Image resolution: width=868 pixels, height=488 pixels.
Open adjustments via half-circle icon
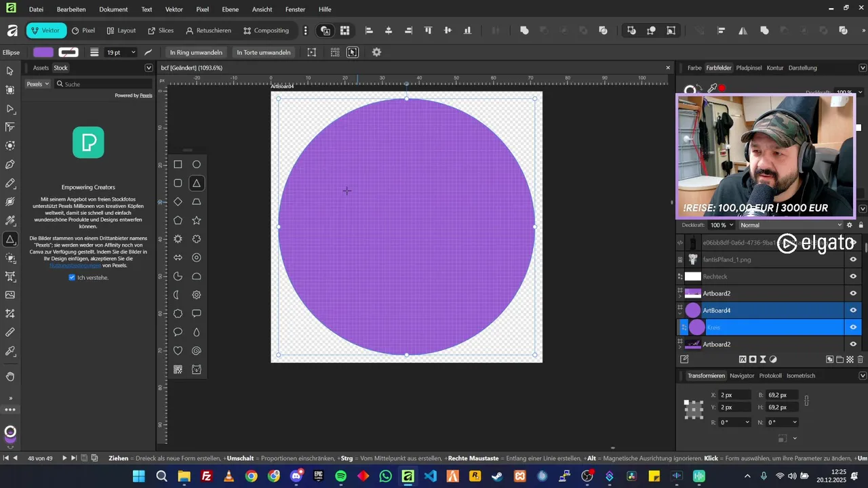[x=773, y=359]
